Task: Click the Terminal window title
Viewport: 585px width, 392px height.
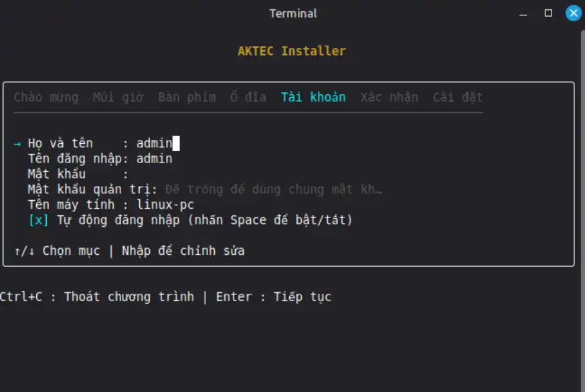Action: click(x=293, y=13)
